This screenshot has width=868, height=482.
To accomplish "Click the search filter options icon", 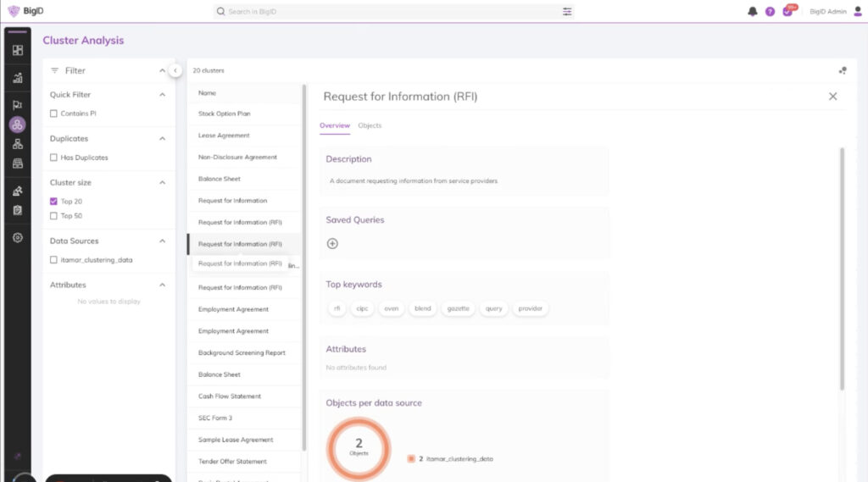I will point(567,12).
